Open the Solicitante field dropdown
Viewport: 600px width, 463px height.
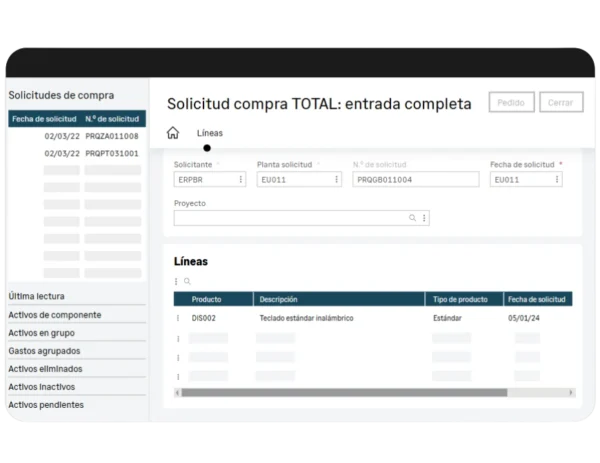(x=241, y=180)
